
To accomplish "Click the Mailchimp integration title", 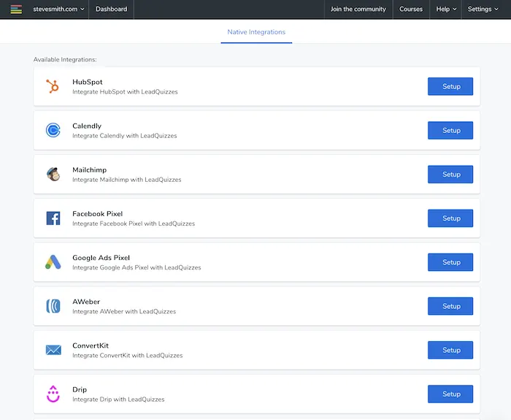I will pos(89,170).
